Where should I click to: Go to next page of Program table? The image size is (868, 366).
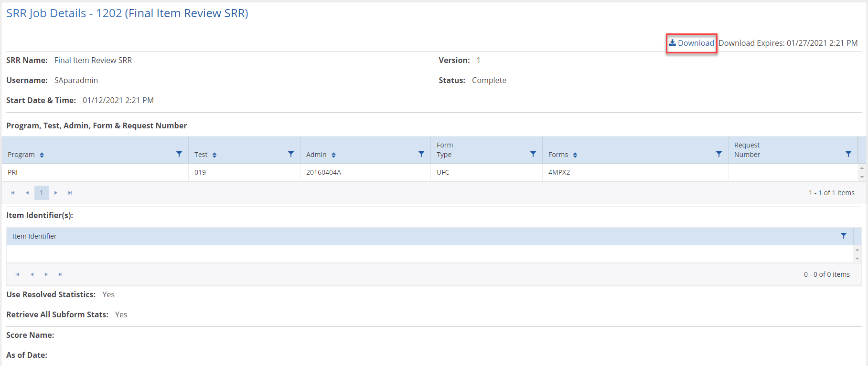click(56, 193)
